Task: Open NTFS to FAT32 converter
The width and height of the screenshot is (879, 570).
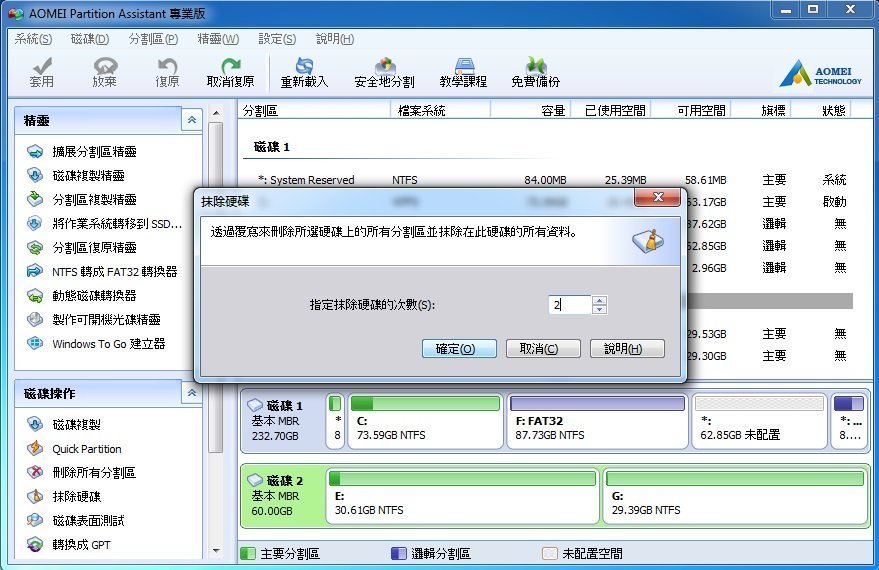Action: 102,272
